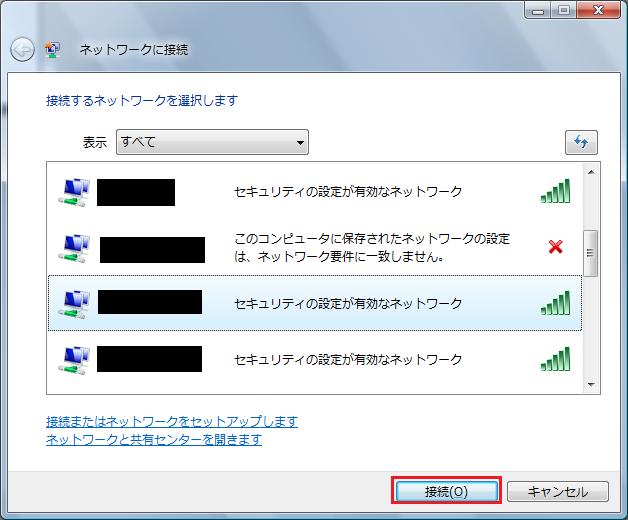The image size is (628, 520).
Task: Click the highlighted network row's computer icon
Action: 74,304
